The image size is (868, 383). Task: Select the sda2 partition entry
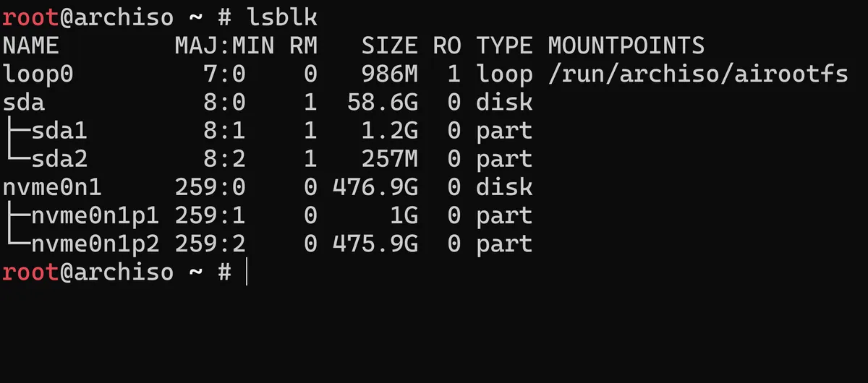59,159
